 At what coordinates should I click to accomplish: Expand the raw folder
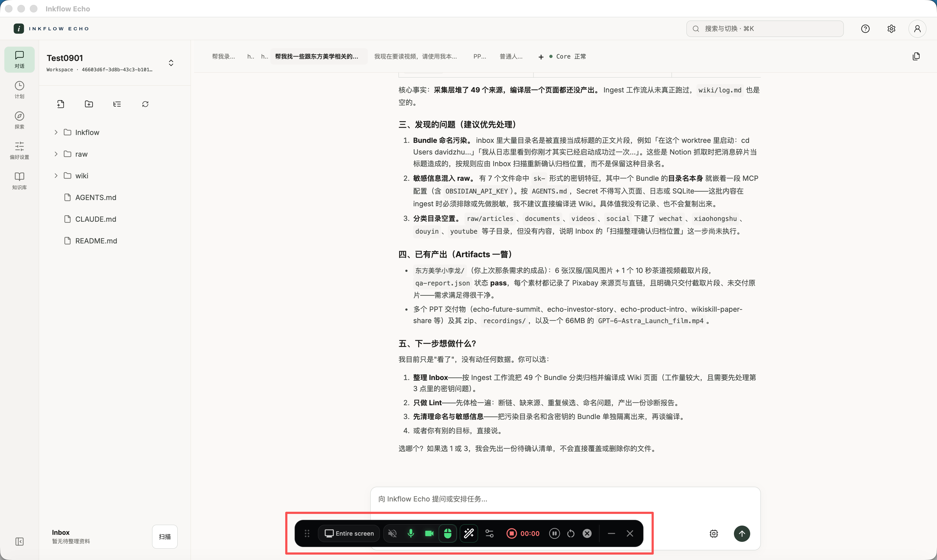coord(56,154)
